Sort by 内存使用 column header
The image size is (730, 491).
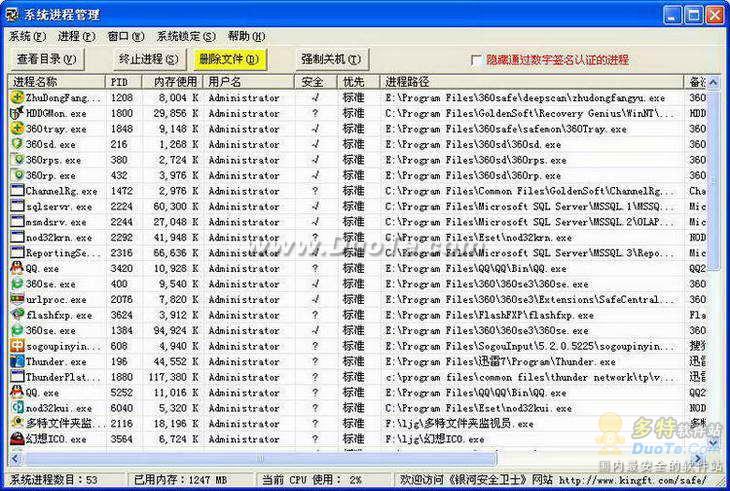(172, 82)
